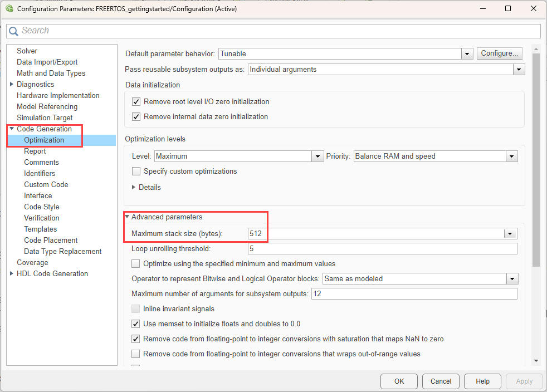The height and width of the screenshot is (392, 547).
Task: Select Solver in the category list
Action: coord(27,51)
